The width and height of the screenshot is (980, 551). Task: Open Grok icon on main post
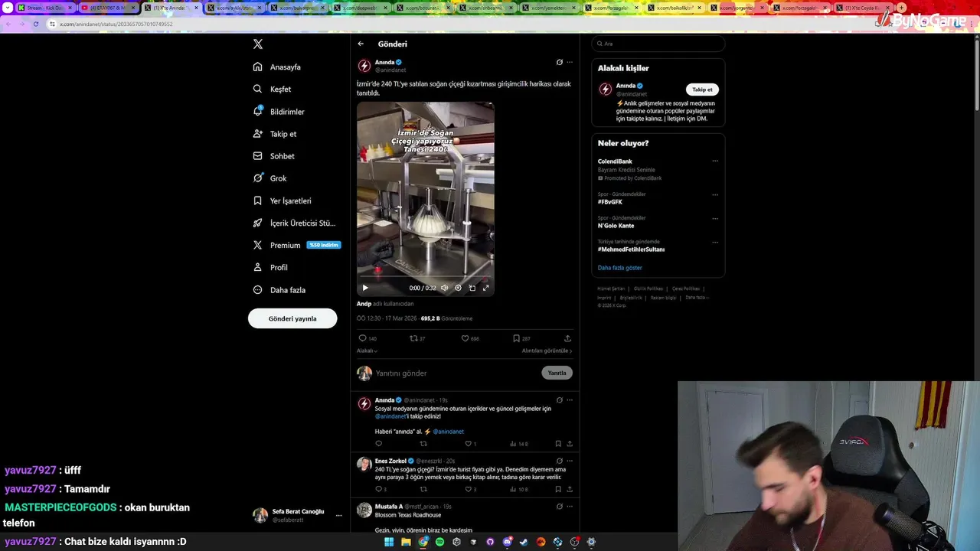(x=559, y=62)
